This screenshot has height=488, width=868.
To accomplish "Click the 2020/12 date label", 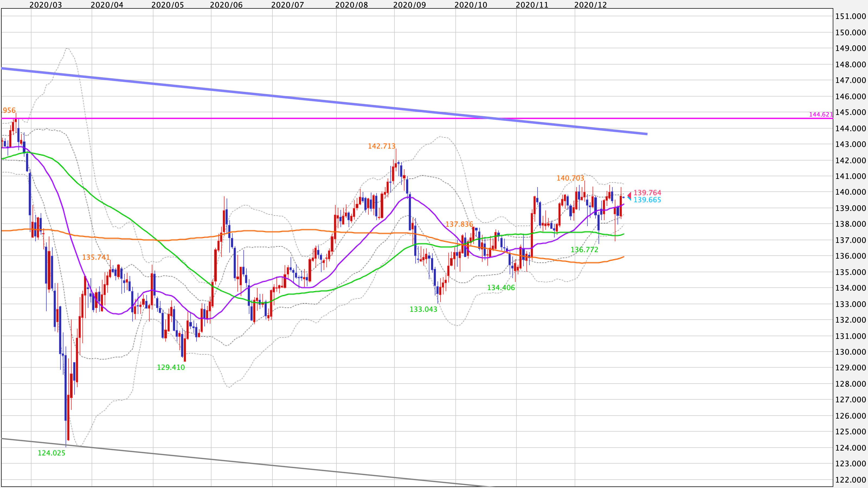I will point(590,5).
